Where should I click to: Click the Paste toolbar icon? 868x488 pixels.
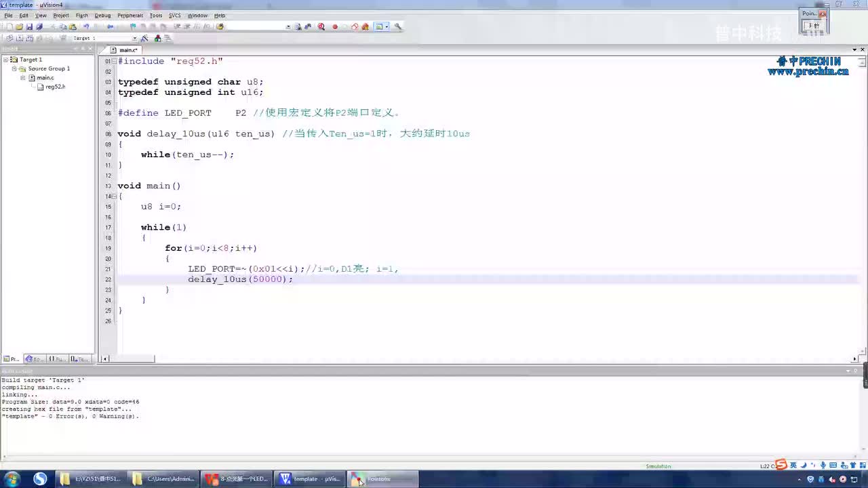[73, 26]
